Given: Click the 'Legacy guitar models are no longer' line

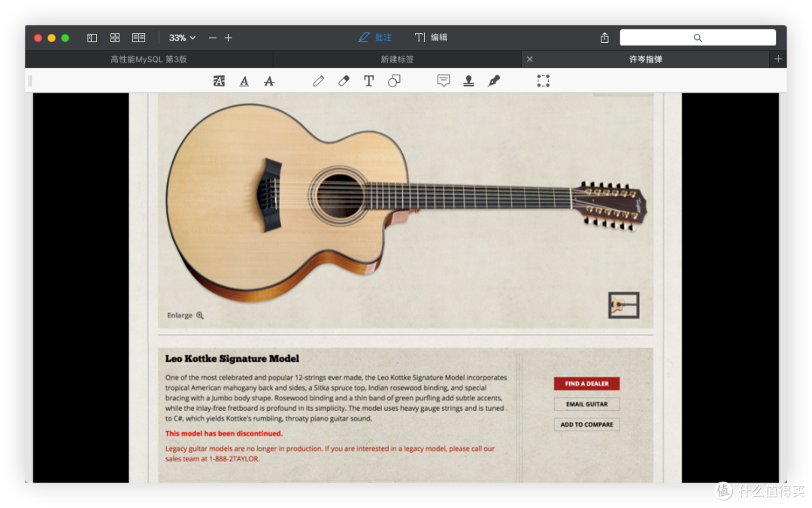Looking at the screenshot, I should 330,449.
